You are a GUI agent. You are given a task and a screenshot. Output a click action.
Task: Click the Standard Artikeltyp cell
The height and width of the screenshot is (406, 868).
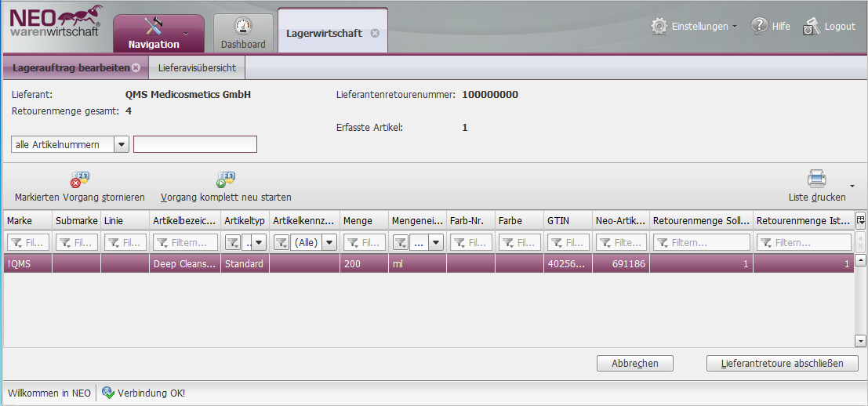(x=245, y=264)
